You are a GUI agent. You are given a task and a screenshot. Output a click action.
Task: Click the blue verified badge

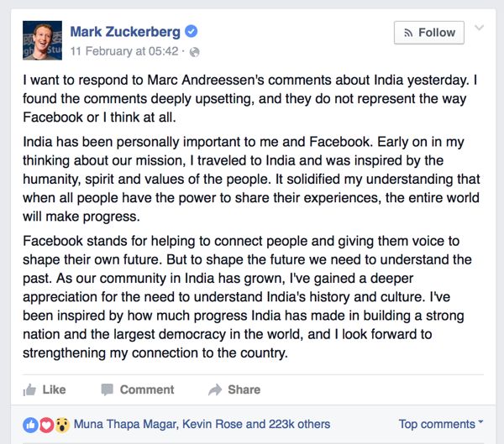pos(192,32)
